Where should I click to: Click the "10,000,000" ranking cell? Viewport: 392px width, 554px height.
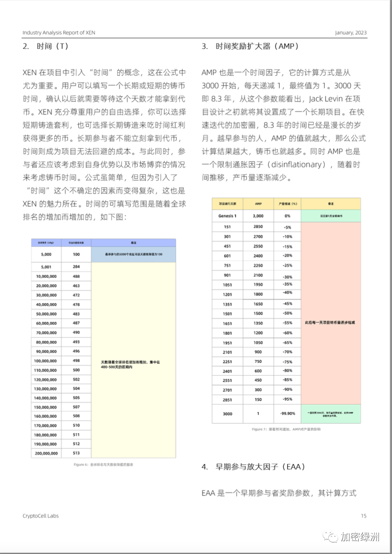pos(46,276)
